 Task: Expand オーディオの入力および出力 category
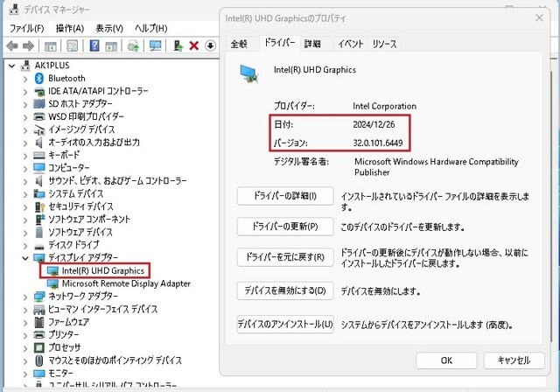click(x=25, y=143)
